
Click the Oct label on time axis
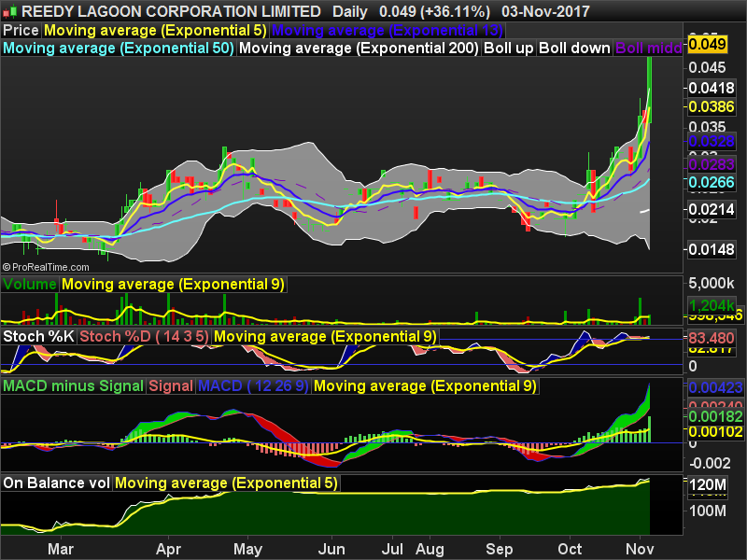570,549
